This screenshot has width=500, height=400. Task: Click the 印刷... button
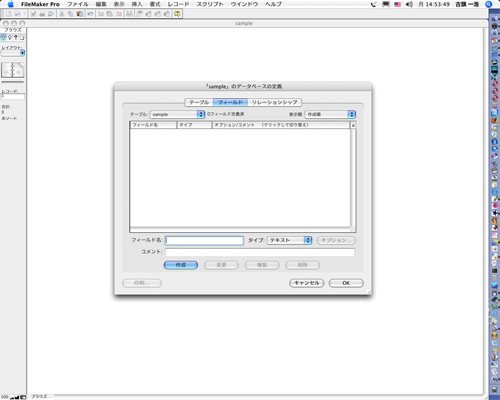[142, 283]
